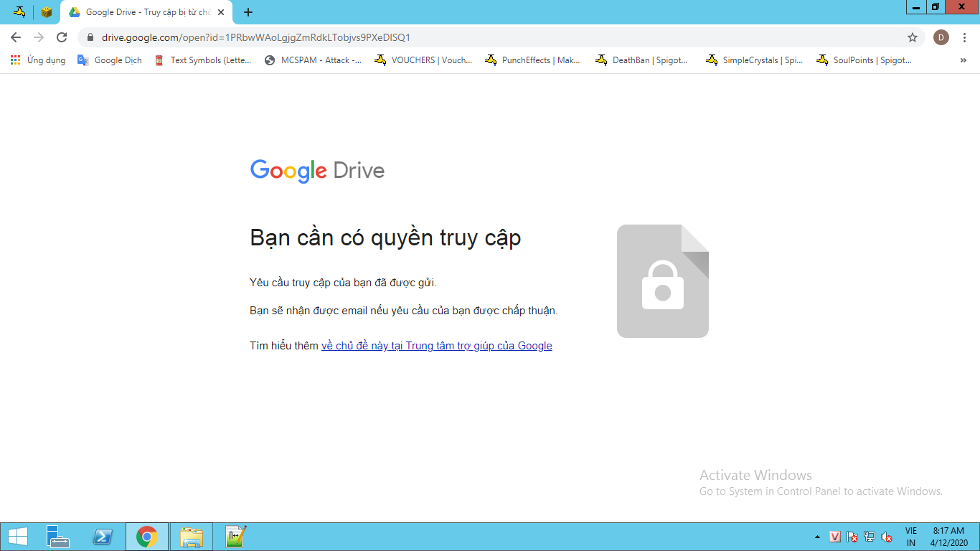
Task: Open the Chrome three-dot menu
Action: coord(965,37)
